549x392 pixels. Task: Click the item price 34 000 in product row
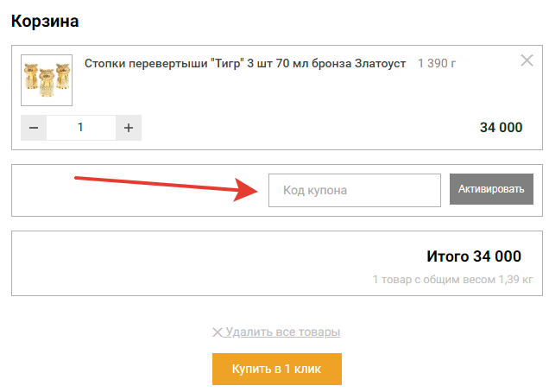(x=501, y=128)
